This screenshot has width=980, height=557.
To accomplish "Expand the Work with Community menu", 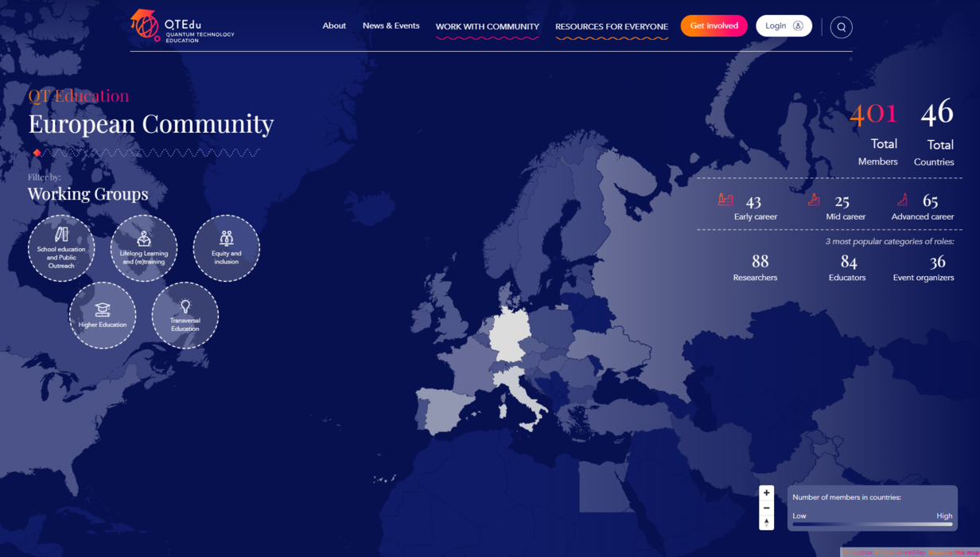I will coord(487,27).
